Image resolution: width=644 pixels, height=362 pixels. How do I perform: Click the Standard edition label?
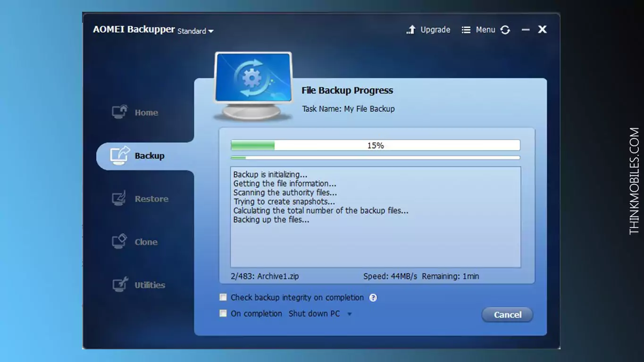pos(192,31)
